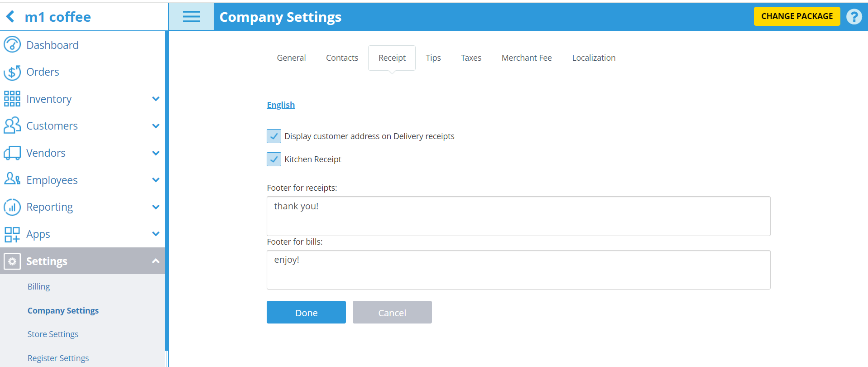Switch to the General tab
Screen dimensions: 868x367
(291, 58)
